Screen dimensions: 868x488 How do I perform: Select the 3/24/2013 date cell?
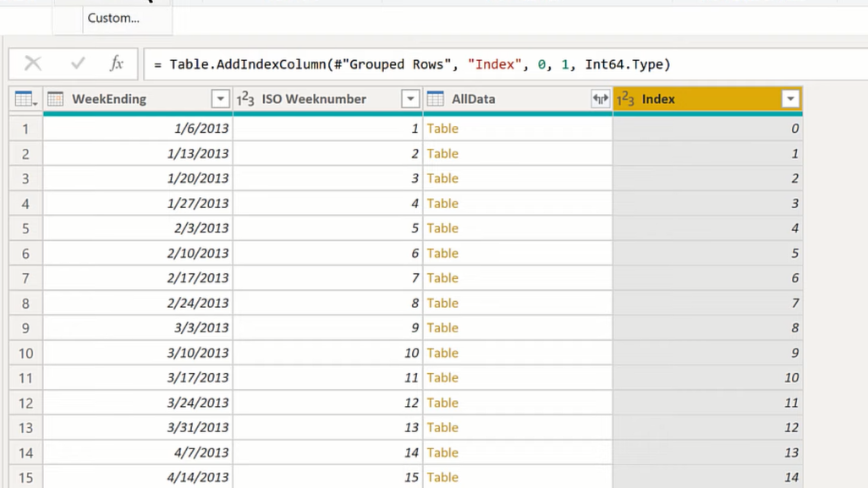pyautogui.click(x=139, y=403)
